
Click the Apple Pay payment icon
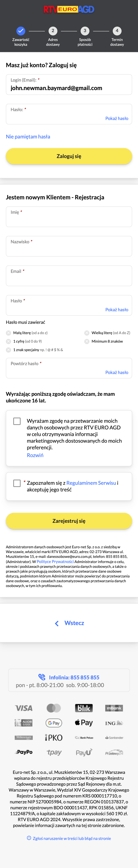coord(84,723)
